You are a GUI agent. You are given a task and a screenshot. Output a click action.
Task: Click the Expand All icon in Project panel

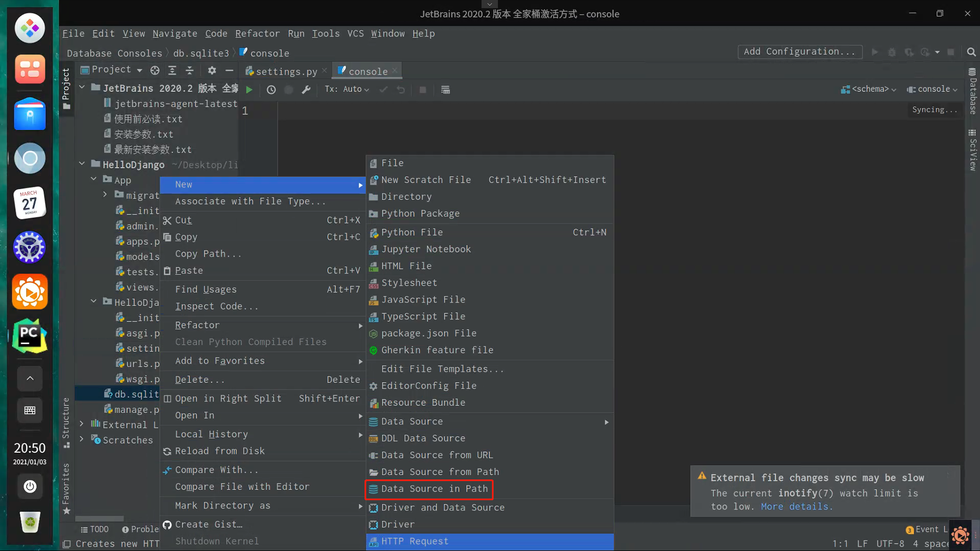click(172, 70)
